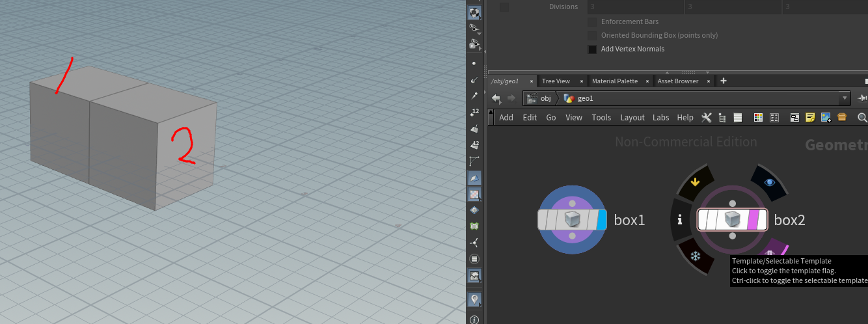Switch to the Asset Browser tab
This screenshot has width=868, height=324.
click(x=678, y=81)
